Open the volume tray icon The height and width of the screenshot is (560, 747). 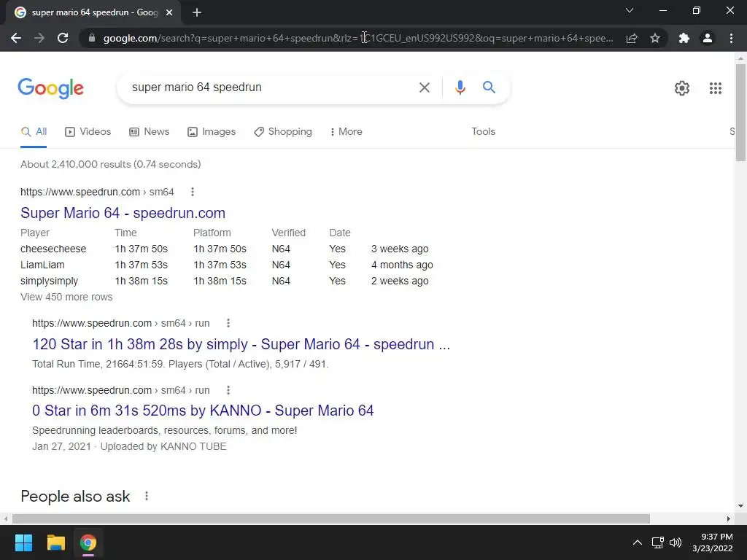click(x=676, y=542)
